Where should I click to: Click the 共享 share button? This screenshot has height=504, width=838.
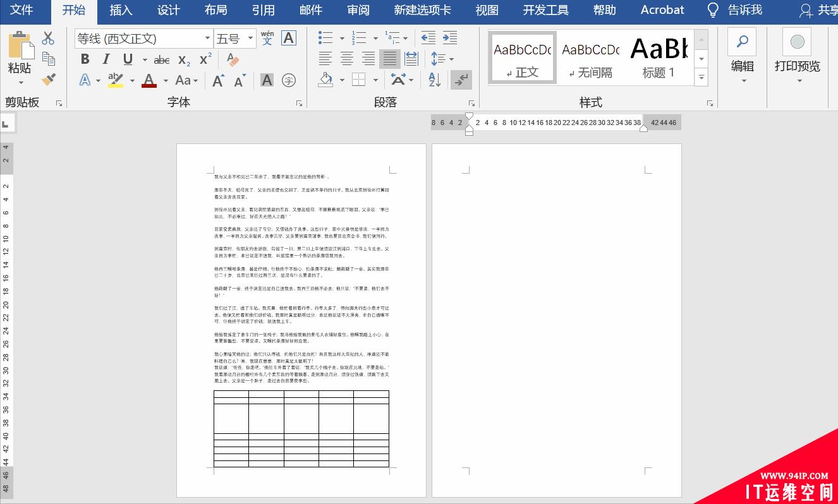click(x=818, y=10)
